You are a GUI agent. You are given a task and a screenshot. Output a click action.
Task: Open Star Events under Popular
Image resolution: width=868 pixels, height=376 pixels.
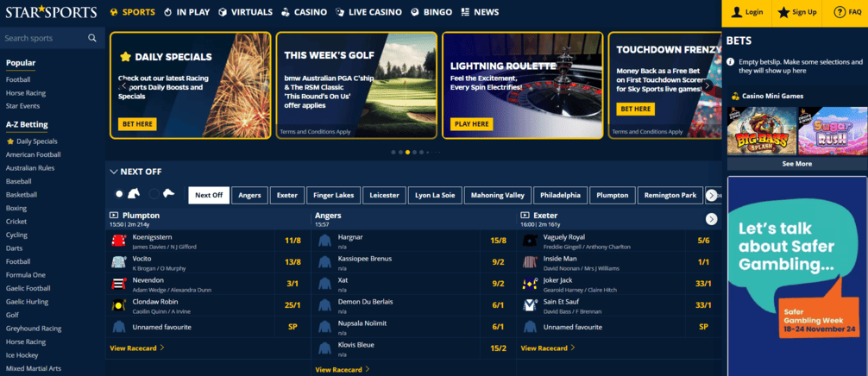click(22, 106)
